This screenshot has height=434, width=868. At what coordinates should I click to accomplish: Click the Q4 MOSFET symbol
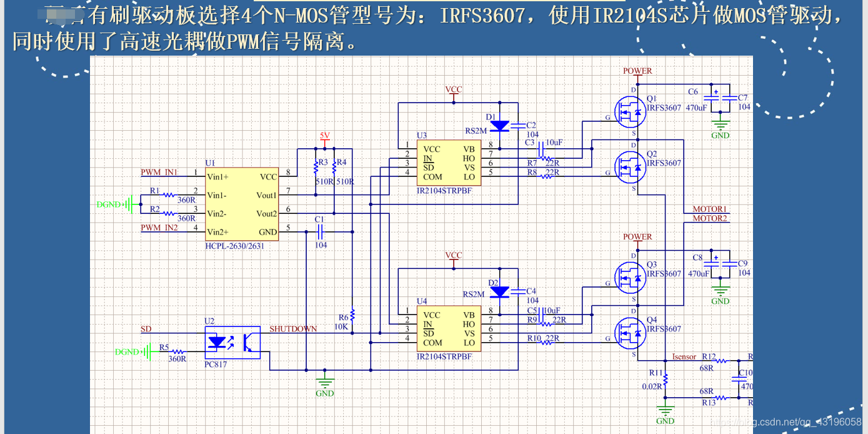point(630,333)
